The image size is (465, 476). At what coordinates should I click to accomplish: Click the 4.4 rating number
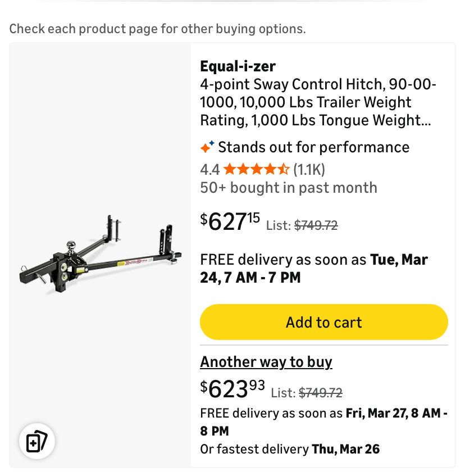coord(210,169)
